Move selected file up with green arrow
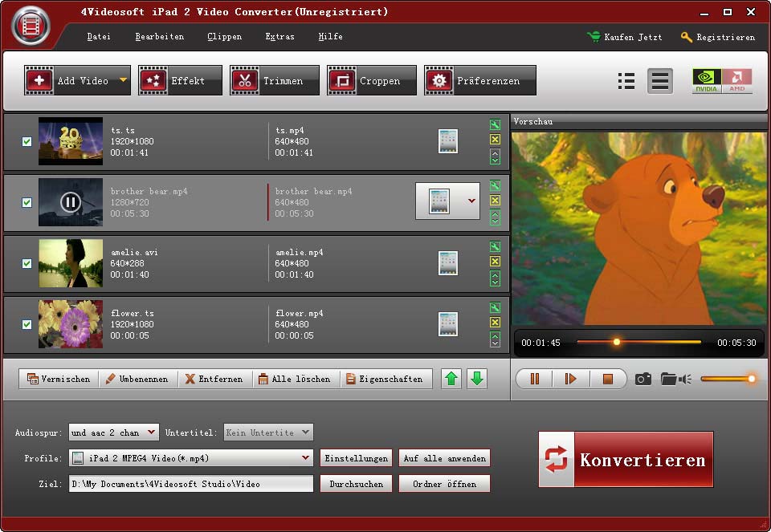 [x=452, y=379]
